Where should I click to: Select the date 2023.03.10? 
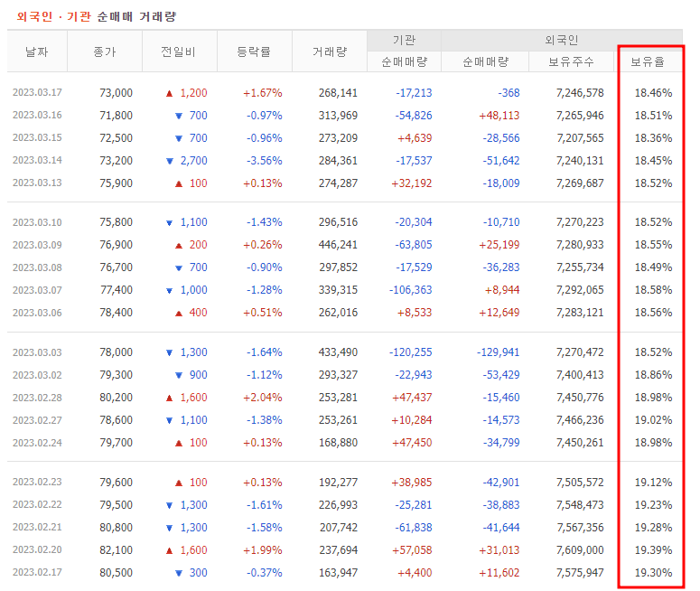(37, 222)
